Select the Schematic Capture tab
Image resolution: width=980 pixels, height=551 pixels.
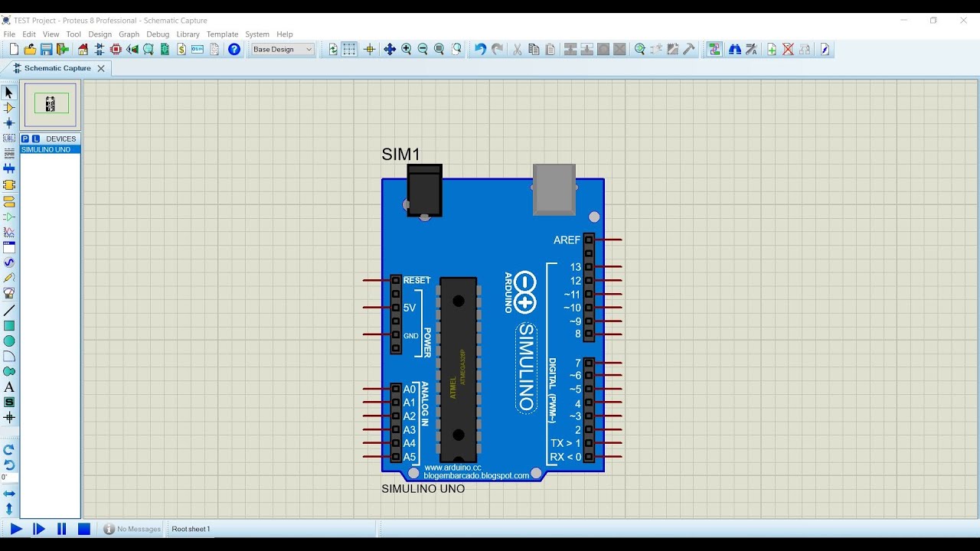(57, 68)
